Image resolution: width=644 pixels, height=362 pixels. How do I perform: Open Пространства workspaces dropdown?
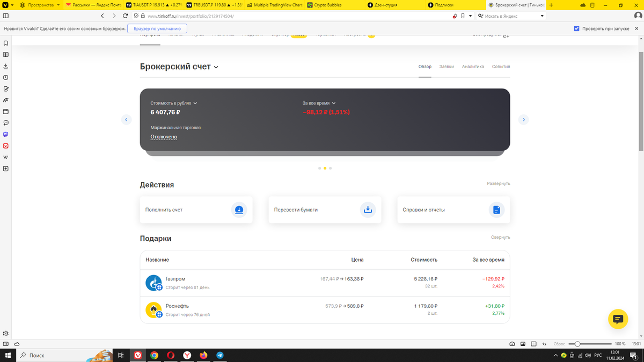pyautogui.click(x=40, y=5)
